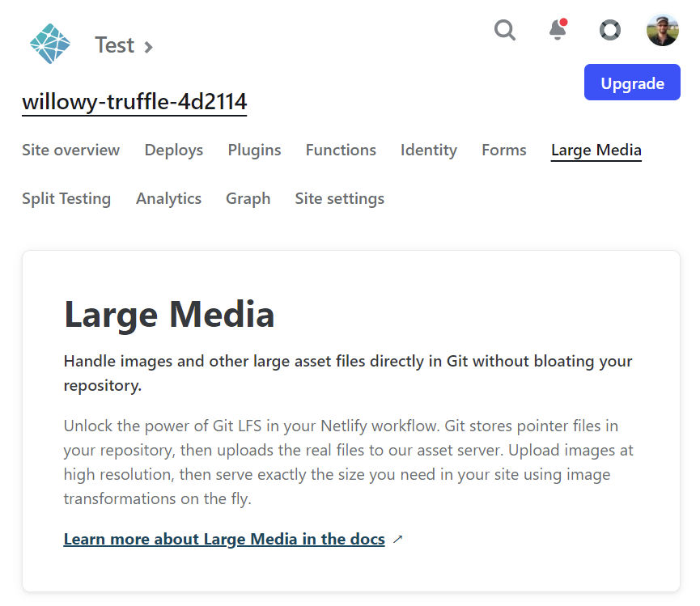Open the Identity tab

(x=429, y=150)
